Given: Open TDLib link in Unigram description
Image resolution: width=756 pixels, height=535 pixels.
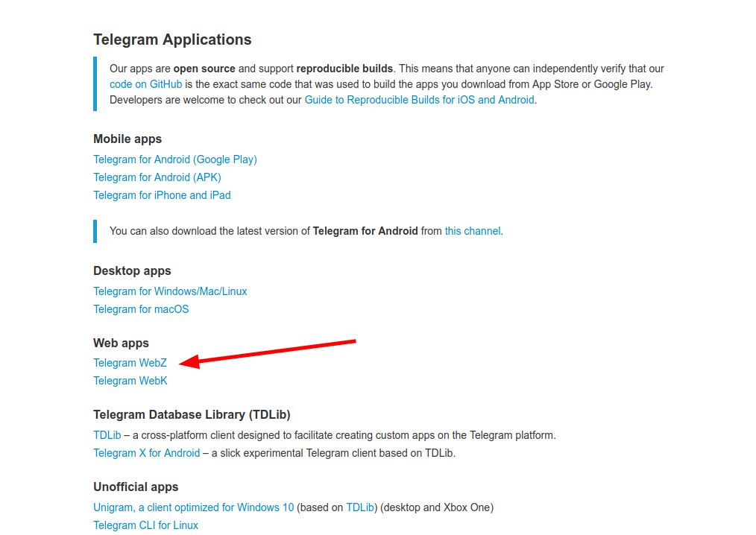Looking at the screenshot, I should pos(360,507).
